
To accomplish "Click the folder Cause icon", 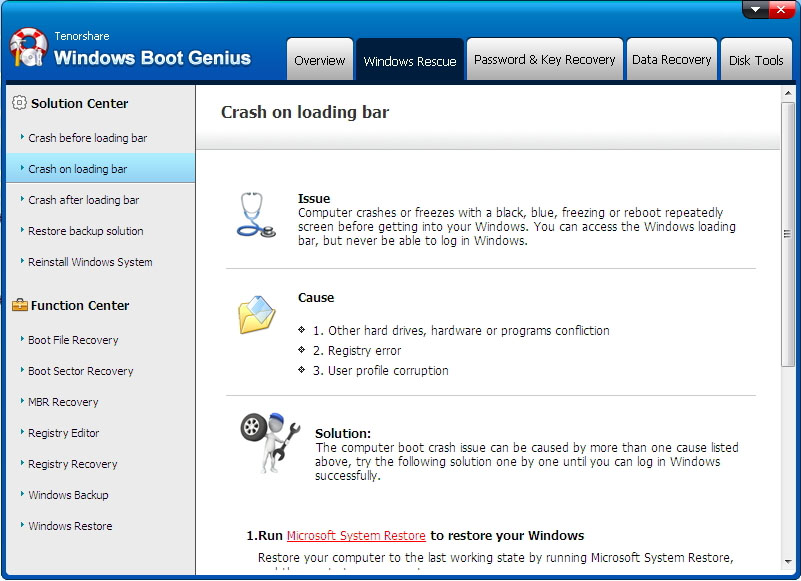I will coord(257,314).
